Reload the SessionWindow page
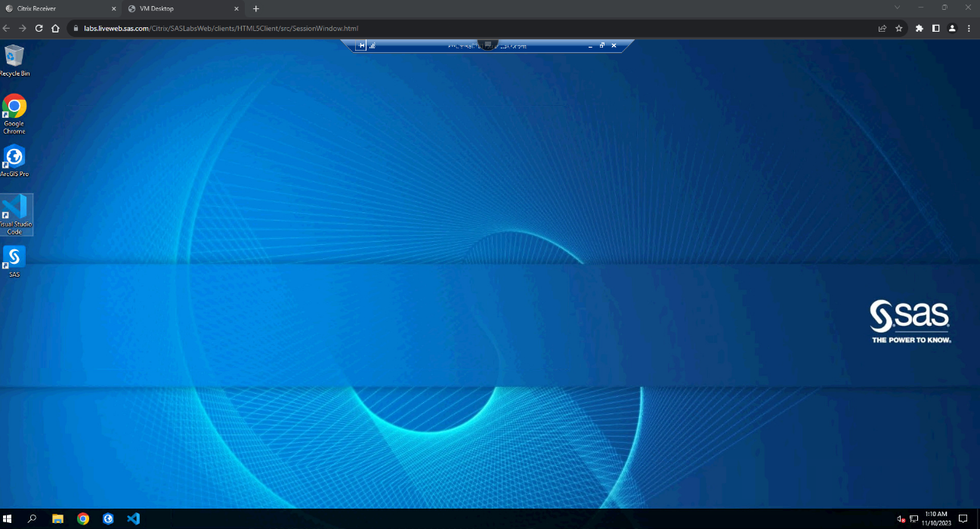 pos(38,27)
